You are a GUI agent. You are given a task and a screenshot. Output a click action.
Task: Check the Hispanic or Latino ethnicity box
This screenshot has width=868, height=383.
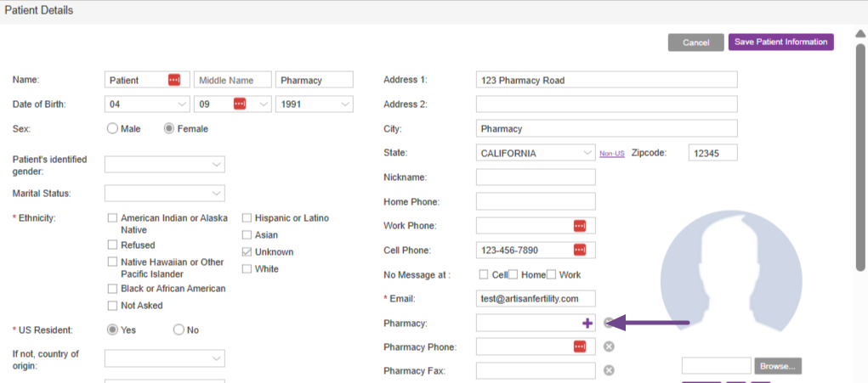pos(247,218)
